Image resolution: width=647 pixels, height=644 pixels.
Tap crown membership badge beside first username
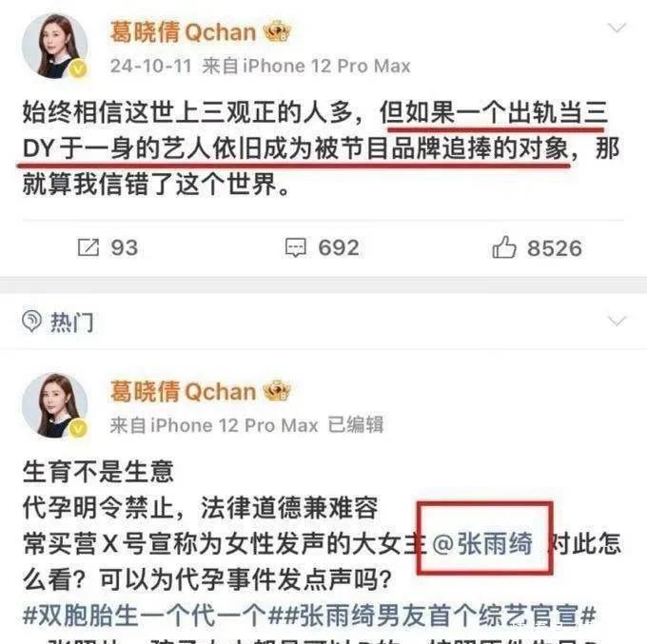pyautogui.click(x=277, y=31)
